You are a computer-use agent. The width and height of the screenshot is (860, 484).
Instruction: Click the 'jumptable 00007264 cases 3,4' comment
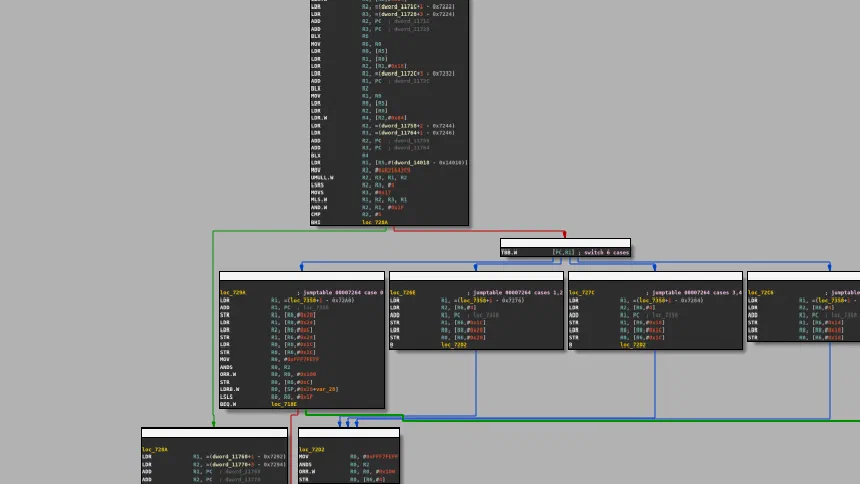point(697,293)
